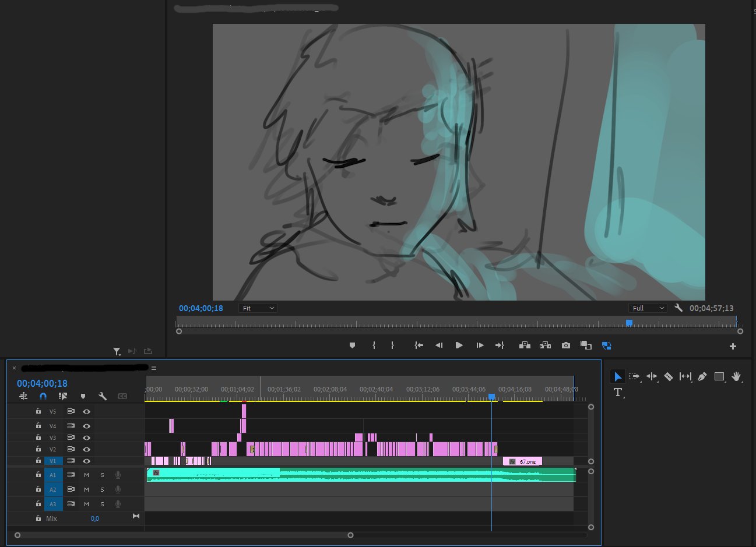Click the Lift button
The width and height of the screenshot is (756, 547).
[x=525, y=345]
